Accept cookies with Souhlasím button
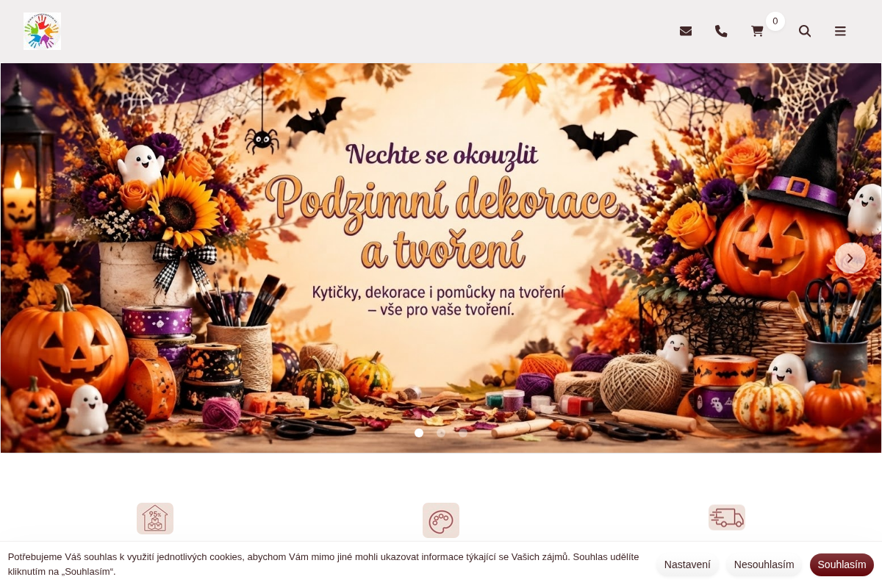The image size is (882, 588). click(842, 564)
